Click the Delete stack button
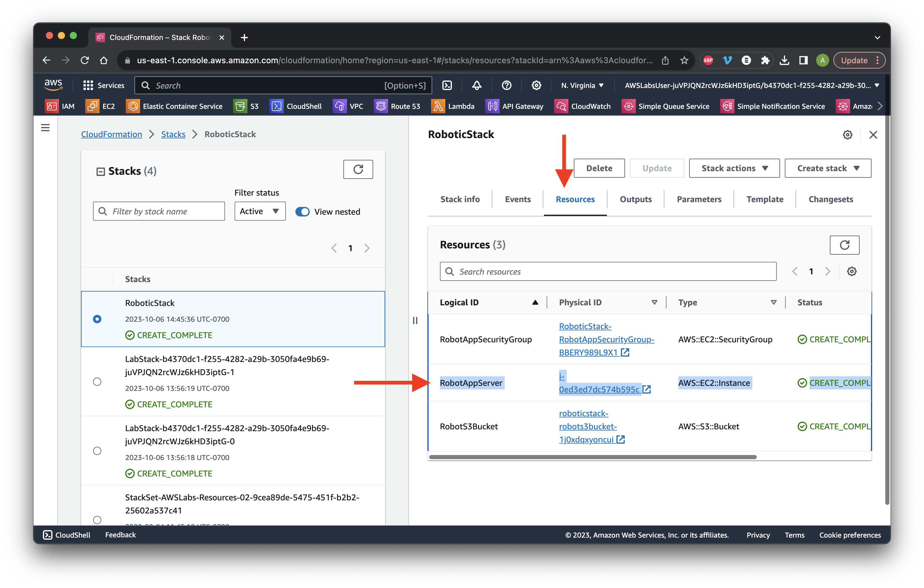This screenshot has height=588, width=924. pyautogui.click(x=599, y=168)
